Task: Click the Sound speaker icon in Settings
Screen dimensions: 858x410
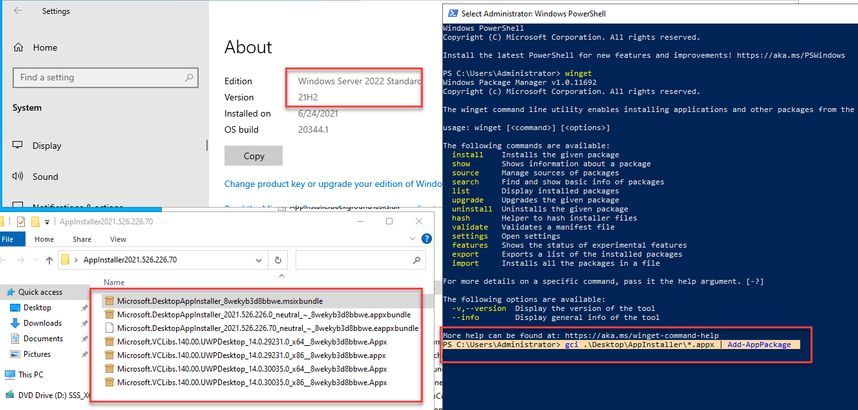Action: tap(18, 176)
